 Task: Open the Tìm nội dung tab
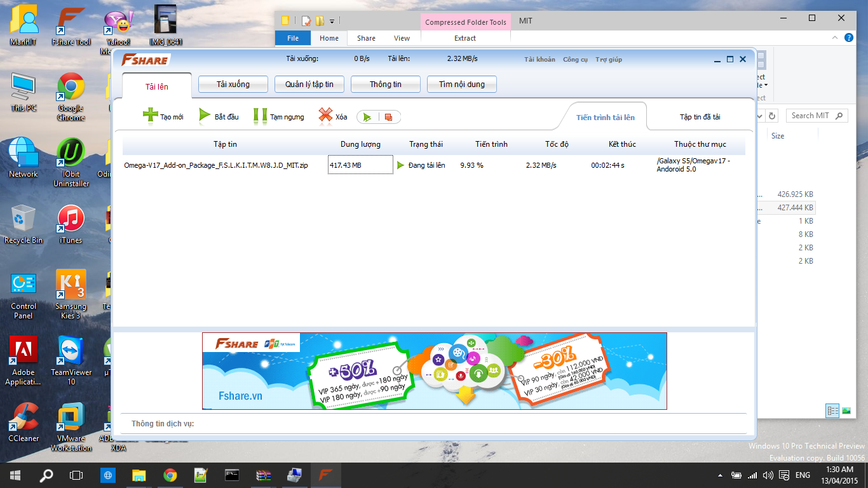pyautogui.click(x=462, y=84)
